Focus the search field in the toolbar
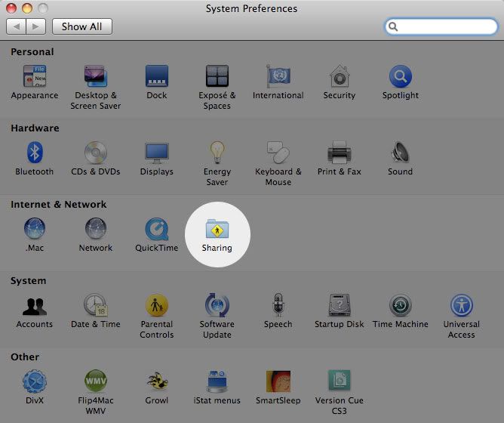 (x=441, y=26)
